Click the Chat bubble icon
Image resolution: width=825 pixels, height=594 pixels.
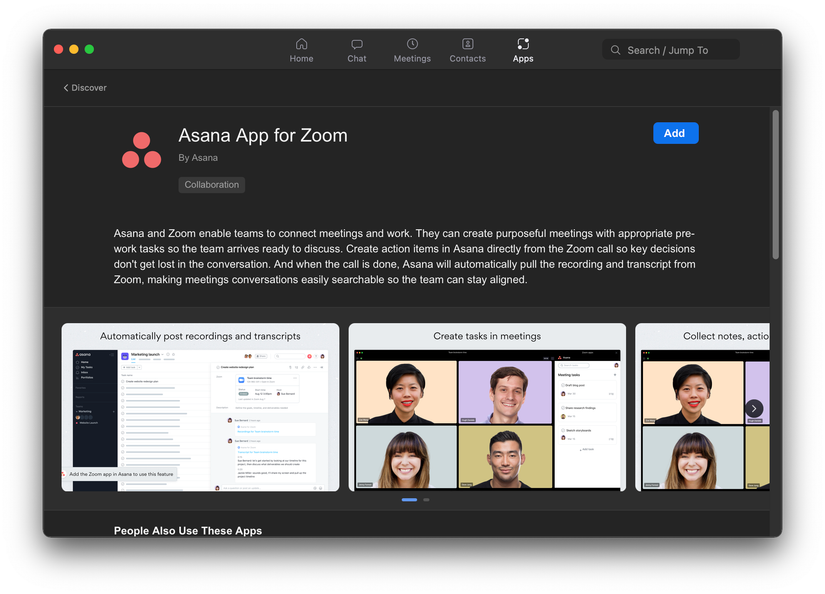coord(357,44)
